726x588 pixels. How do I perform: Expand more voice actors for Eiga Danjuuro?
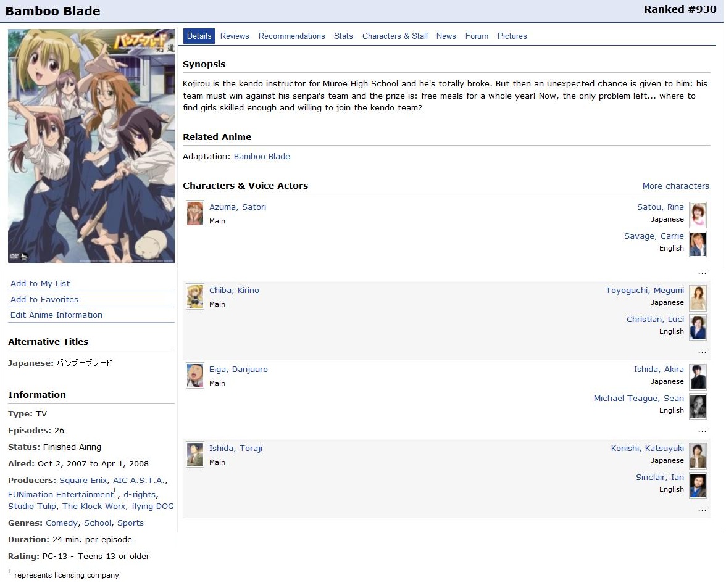pyautogui.click(x=702, y=431)
